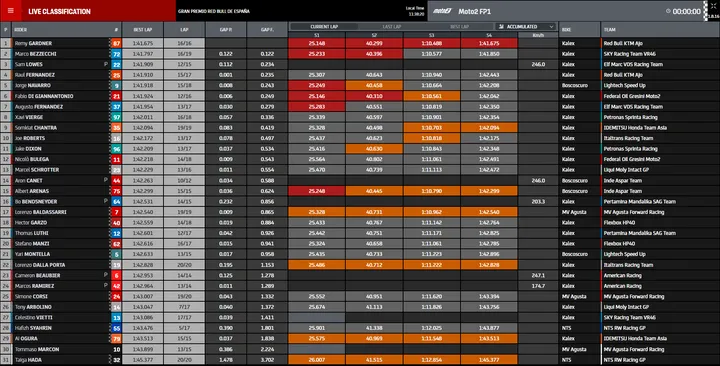Click the Gran Premio Red Bull de España title
Viewport: 720px width, 366px height.
214,11
